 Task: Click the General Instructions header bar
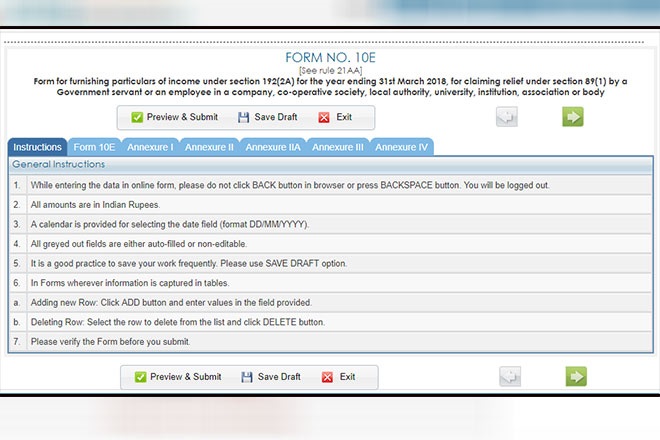(330, 164)
